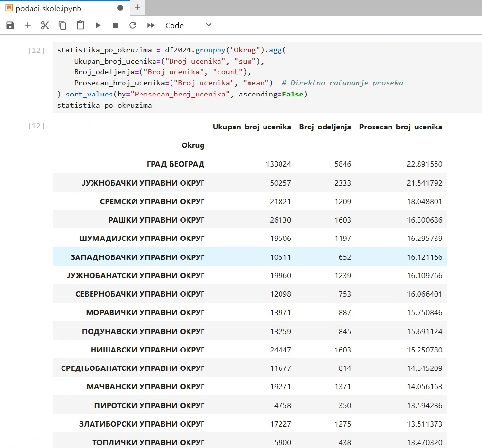Click the input prompt [12] beside the code
The height and width of the screenshot is (448, 482).
point(38,50)
